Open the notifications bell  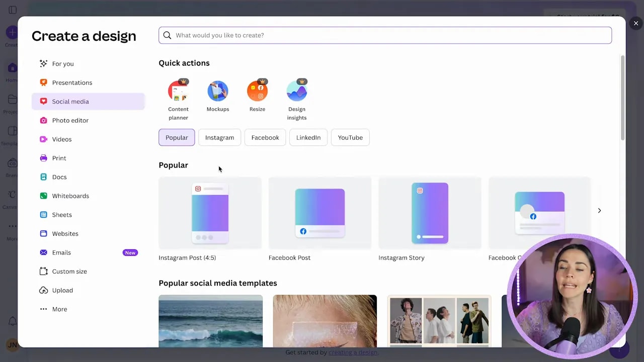pyautogui.click(x=12, y=321)
